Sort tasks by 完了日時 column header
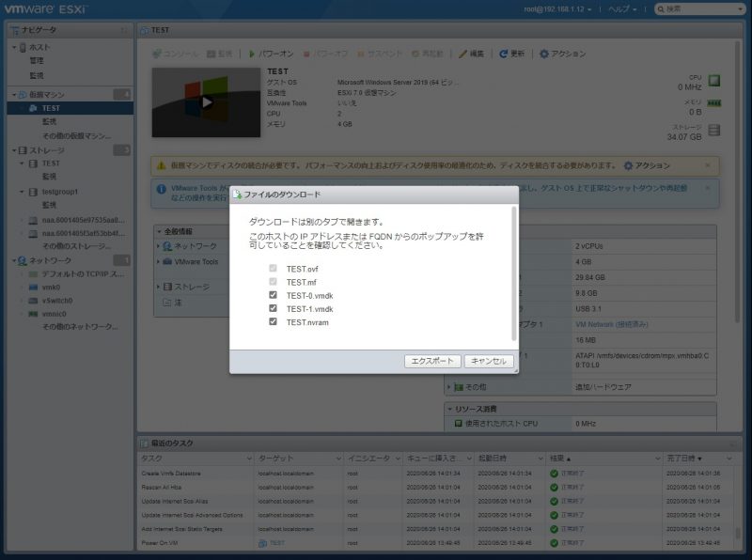The width and height of the screenshot is (752, 560). coord(698,459)
